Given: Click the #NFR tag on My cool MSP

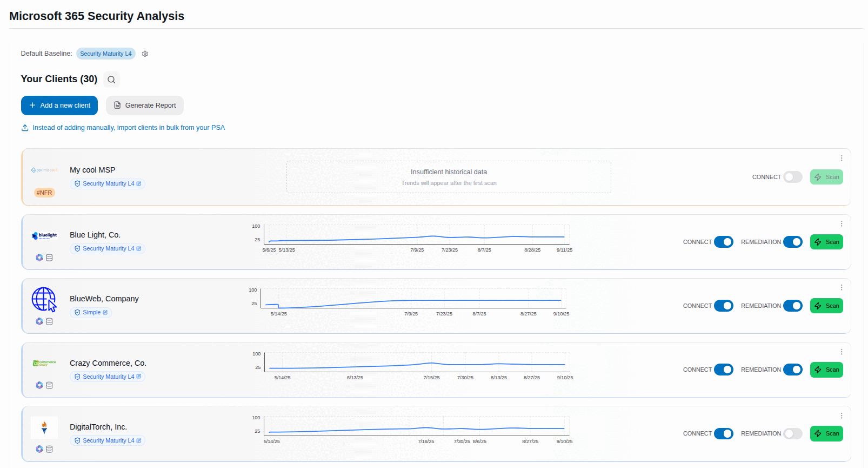Looking at the screenshot, I should click(x=44, y=193).
